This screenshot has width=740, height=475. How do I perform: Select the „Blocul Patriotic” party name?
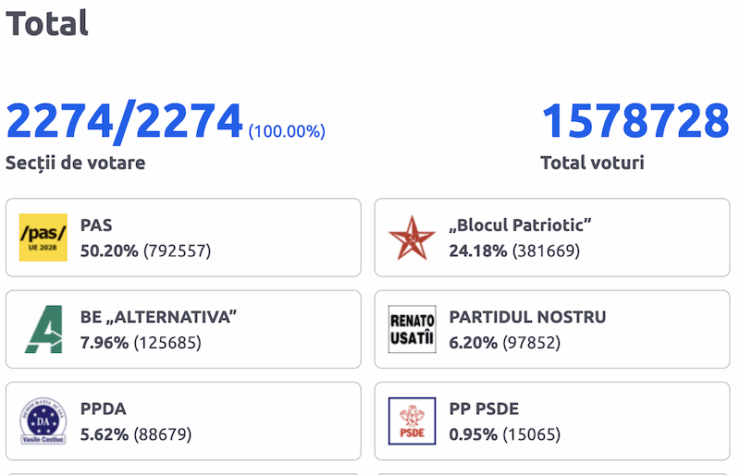pyautogui.click(x=520, y=225)
